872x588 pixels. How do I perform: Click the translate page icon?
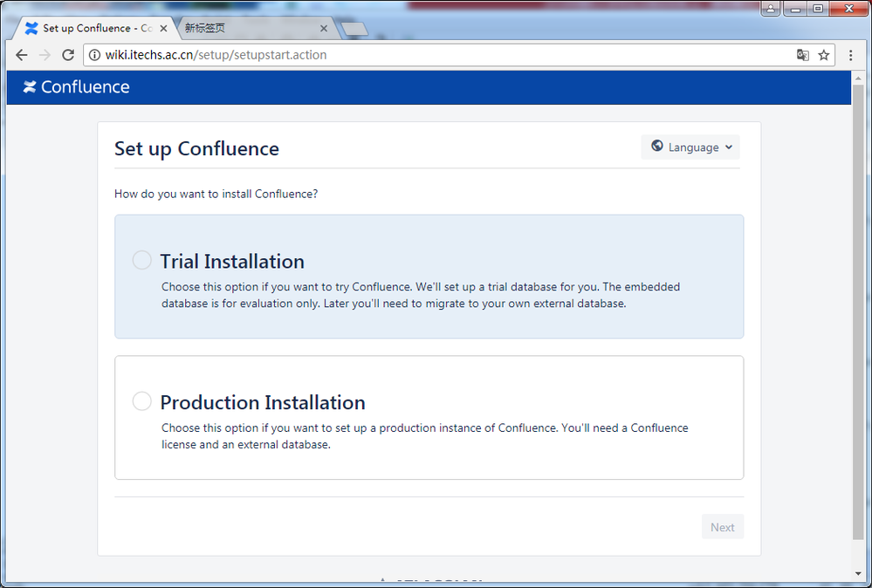coord(802,55)
